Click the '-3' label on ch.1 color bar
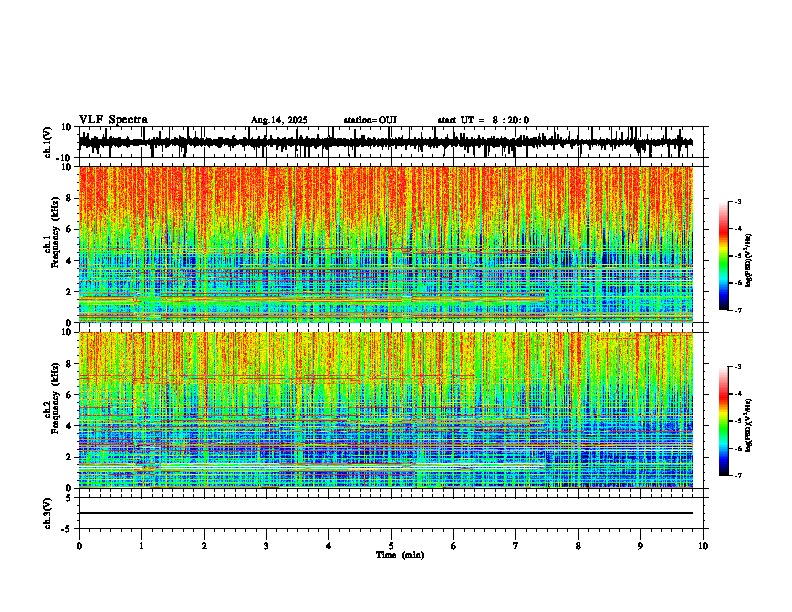The width and height of the screenshot is (792, 612). [x=737, y=201]
